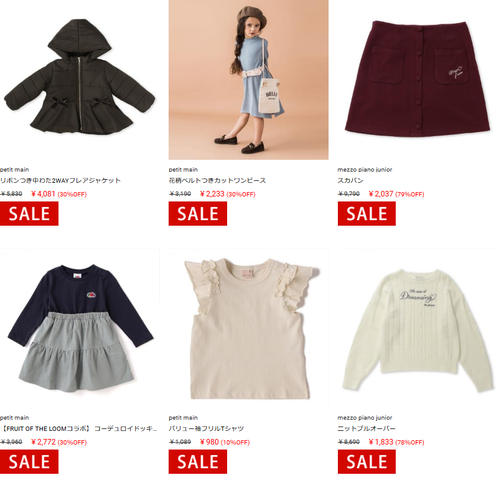Click the ¥4,081 sale price
Viewport: 504px width, 480px height.
43,194
